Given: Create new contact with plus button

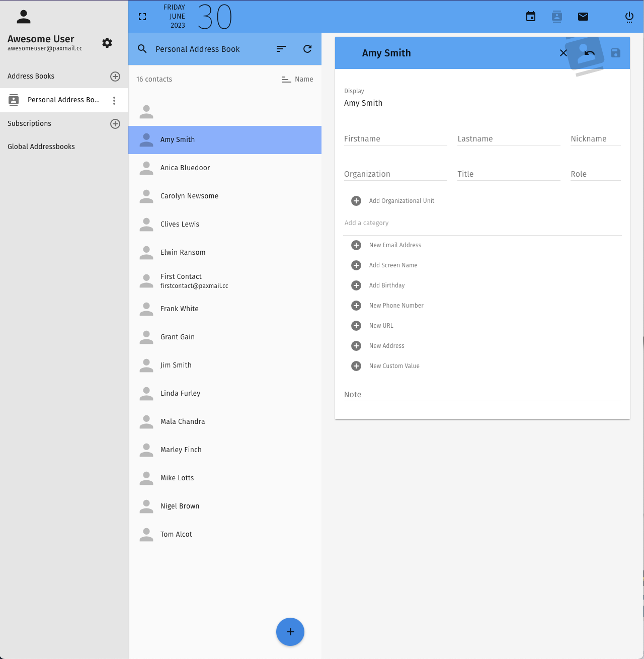Looking at the screenshot, I should tap(290, 632).
